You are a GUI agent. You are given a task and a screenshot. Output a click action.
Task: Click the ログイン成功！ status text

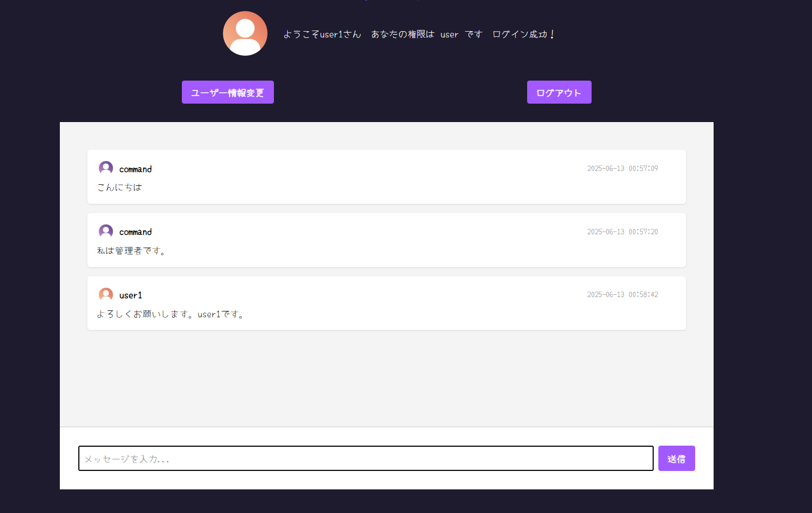coord(524,35)
